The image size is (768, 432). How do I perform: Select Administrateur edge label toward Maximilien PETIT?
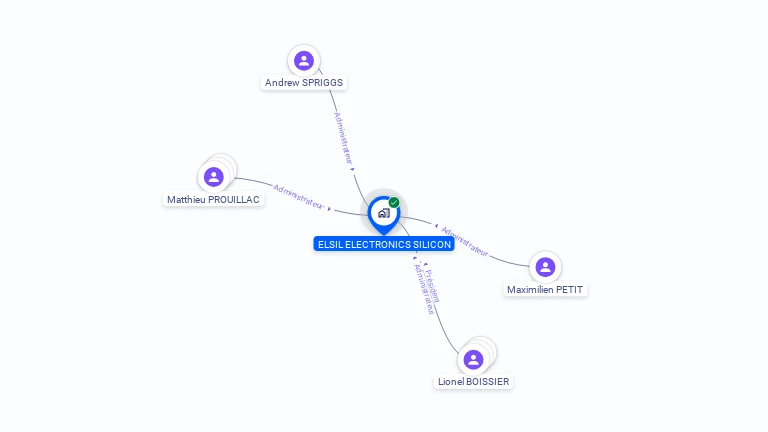tap(464, 241)
